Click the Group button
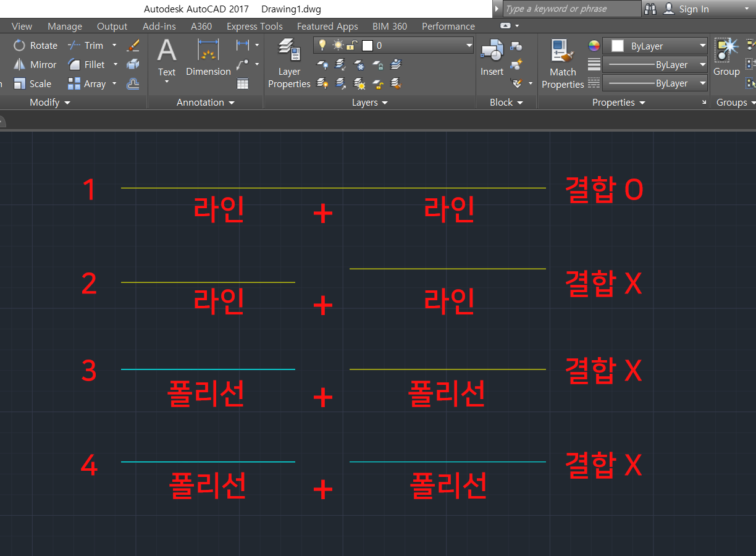 point(726,58)
